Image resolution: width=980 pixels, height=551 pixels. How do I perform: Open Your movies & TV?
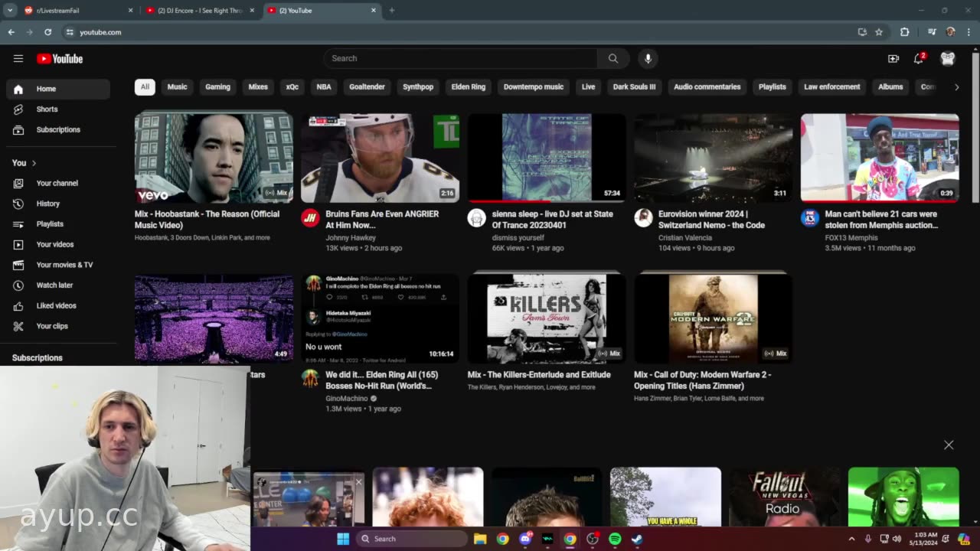point(58,265)
